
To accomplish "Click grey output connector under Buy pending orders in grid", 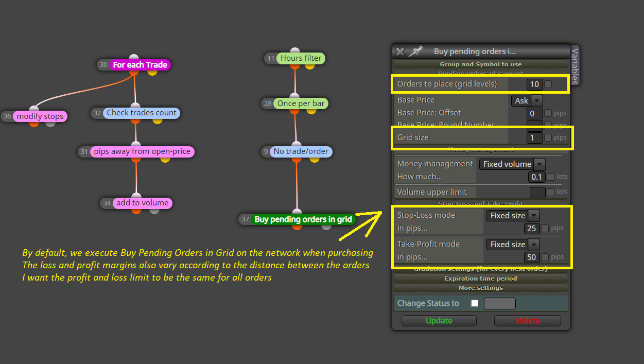I will (326, 227).
